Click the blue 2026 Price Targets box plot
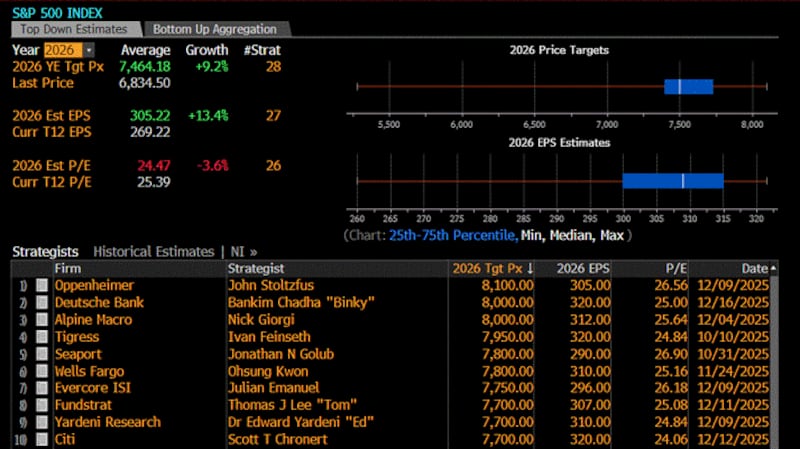The width and height of the screenshot is (800, 449). [x=688, y=87]
